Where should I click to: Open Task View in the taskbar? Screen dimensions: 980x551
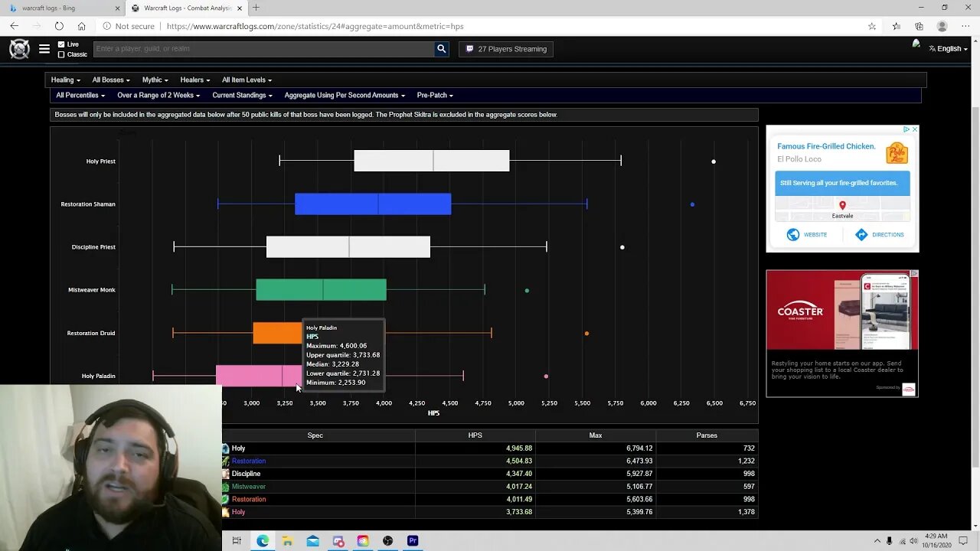point(237,541)
